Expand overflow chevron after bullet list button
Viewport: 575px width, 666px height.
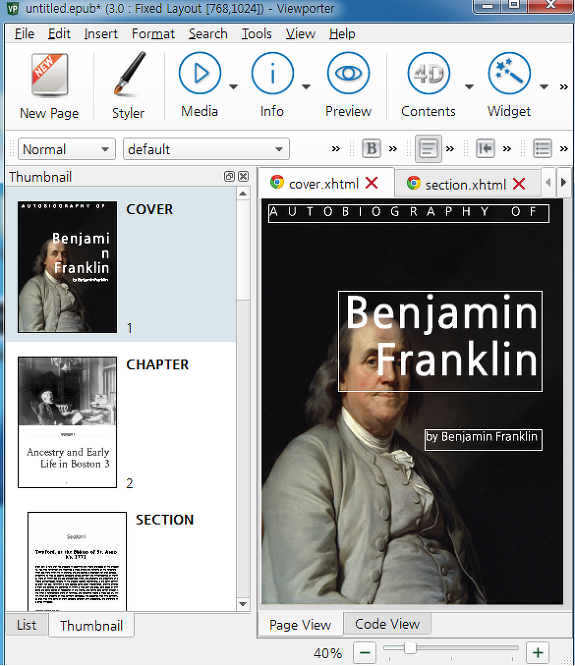pyautogui.click(x=564, y=149)
